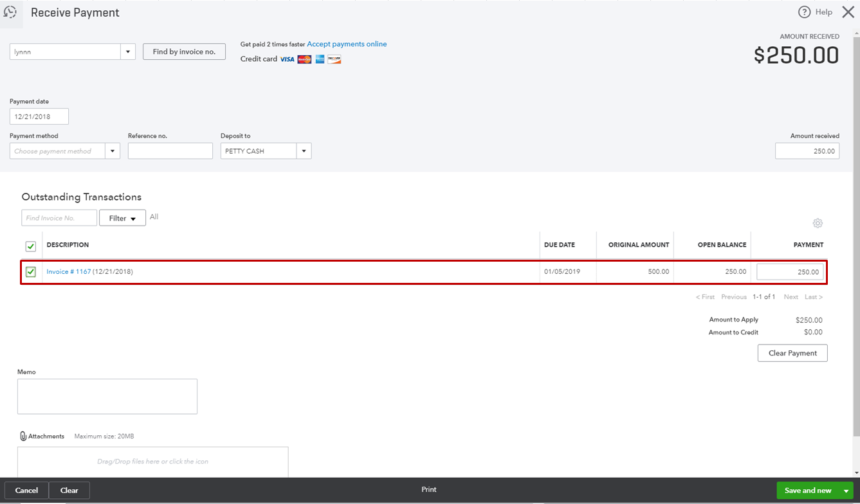Click the Cancel button
The height and width of the screenshot is (504, 860).
click(x=26, y=491)
